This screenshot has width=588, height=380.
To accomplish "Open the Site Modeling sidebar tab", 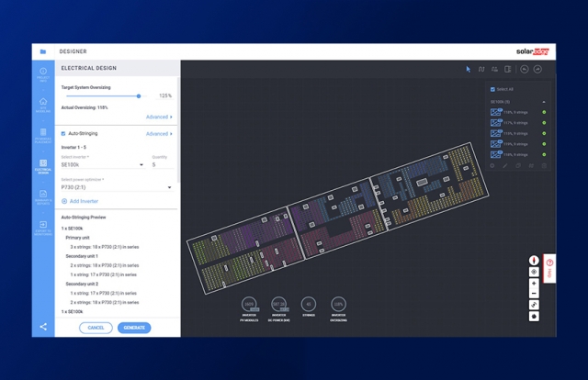I will pyautogui.click(x=43, y=104).
